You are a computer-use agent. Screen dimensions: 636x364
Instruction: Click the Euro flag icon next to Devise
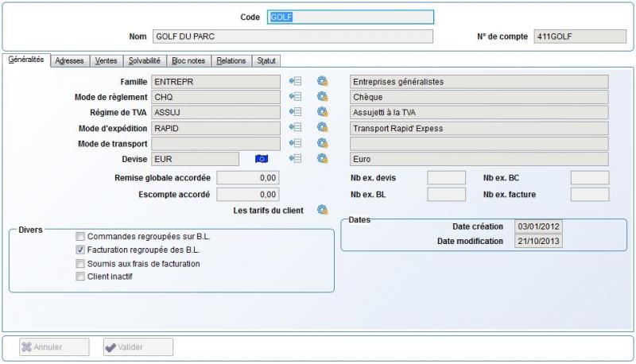click(262, 159)
